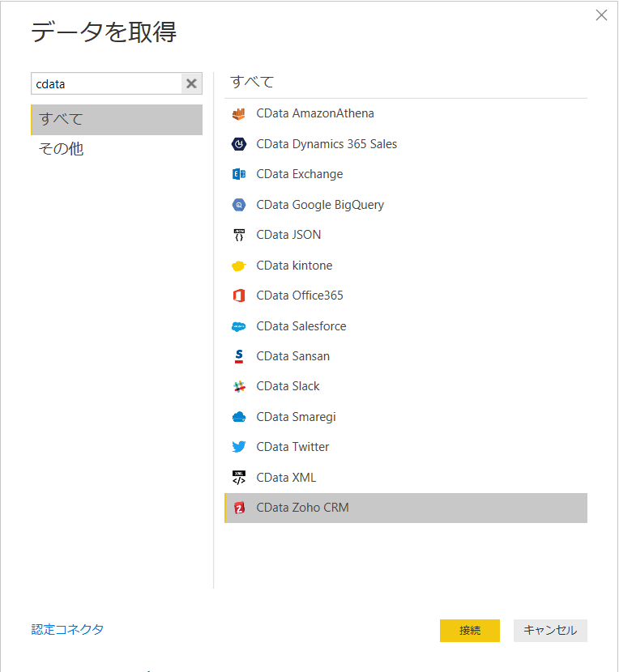Click the Google BigQuery connector icon
Image resolution: width=619 pixels, height=672 pixels.
click(x=239, y=205)
